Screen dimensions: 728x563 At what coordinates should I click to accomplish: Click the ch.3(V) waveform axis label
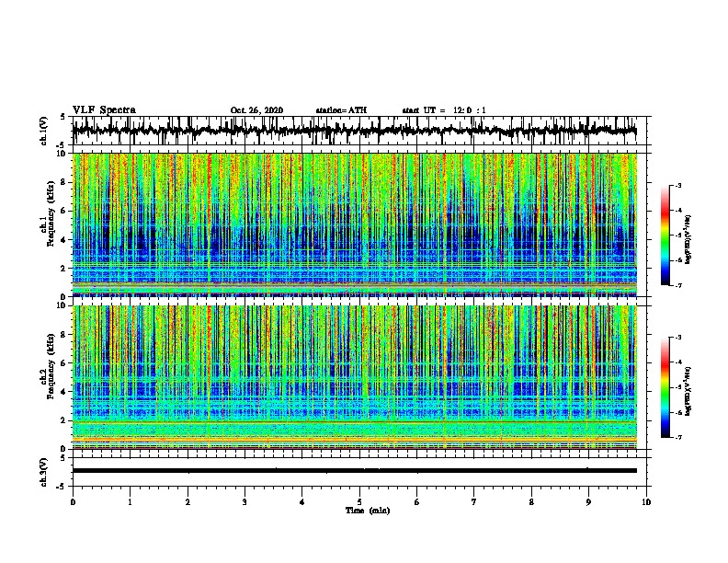tap(44, 472)
